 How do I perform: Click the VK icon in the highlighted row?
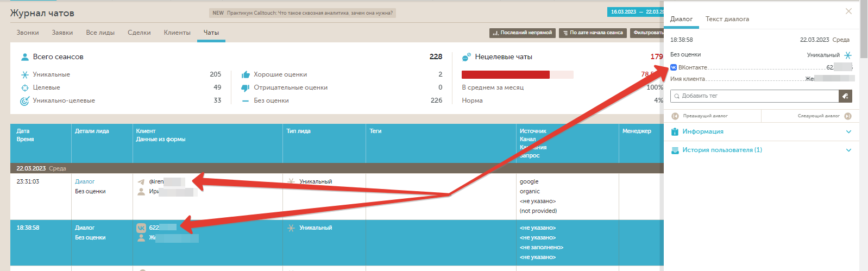141,228
